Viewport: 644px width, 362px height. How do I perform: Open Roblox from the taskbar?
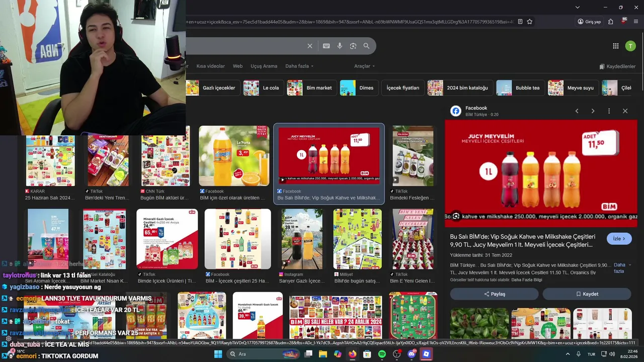tap(426, 354)
